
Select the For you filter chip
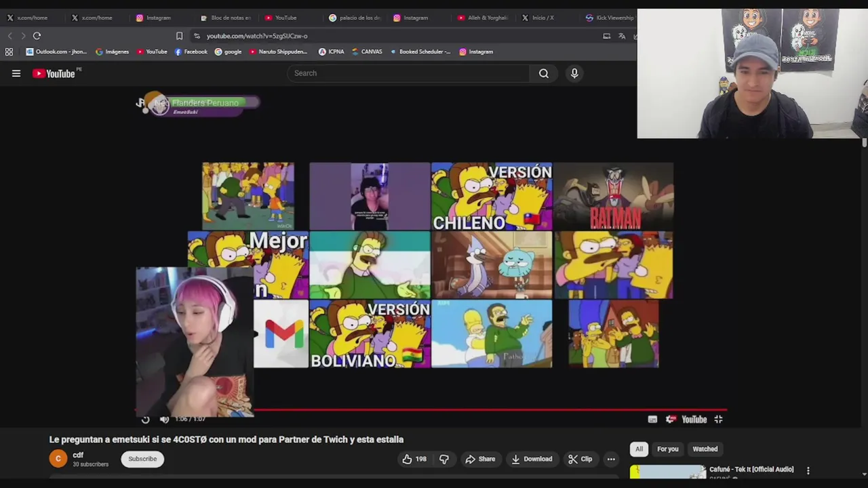click(x=667, y=449)
